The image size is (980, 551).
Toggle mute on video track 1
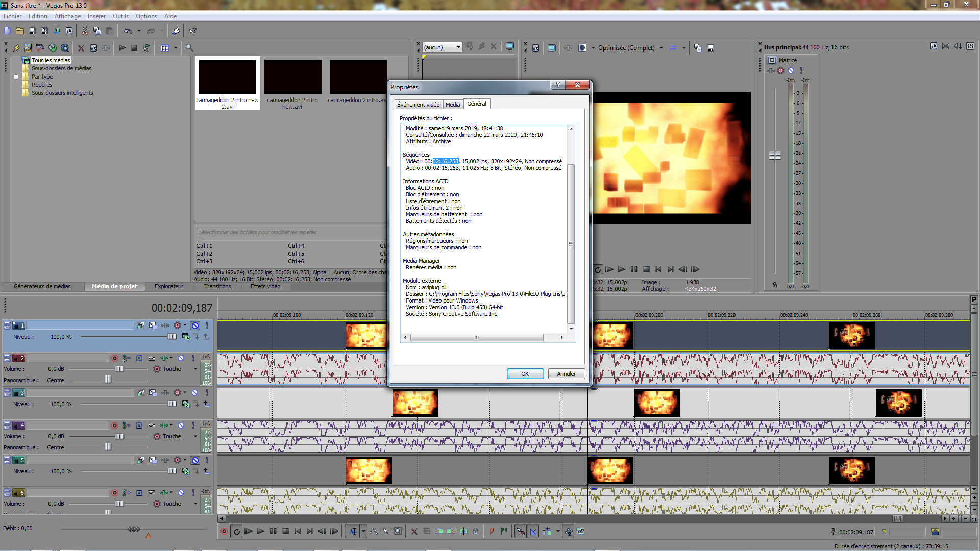195,325
